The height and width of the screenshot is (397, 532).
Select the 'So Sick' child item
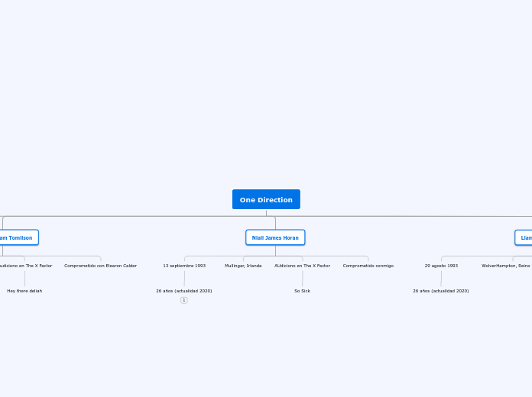302,291
